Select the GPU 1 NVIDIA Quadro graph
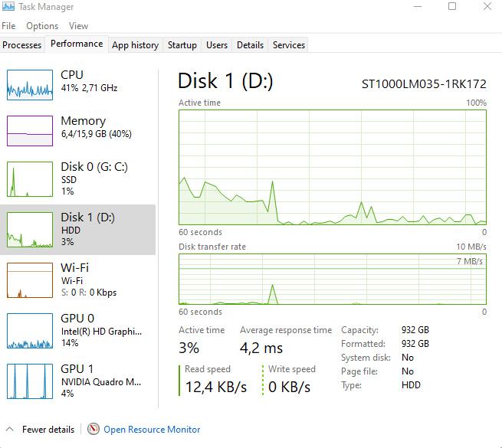Image resolution: width=502 pixels, height=448 pixels. coord(30,381)
